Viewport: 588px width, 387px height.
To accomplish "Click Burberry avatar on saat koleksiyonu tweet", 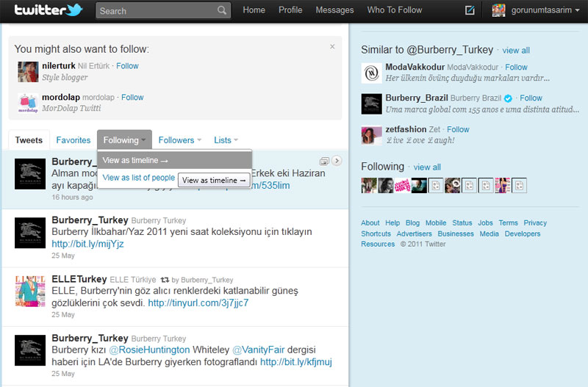I will (x=30, y=233).
